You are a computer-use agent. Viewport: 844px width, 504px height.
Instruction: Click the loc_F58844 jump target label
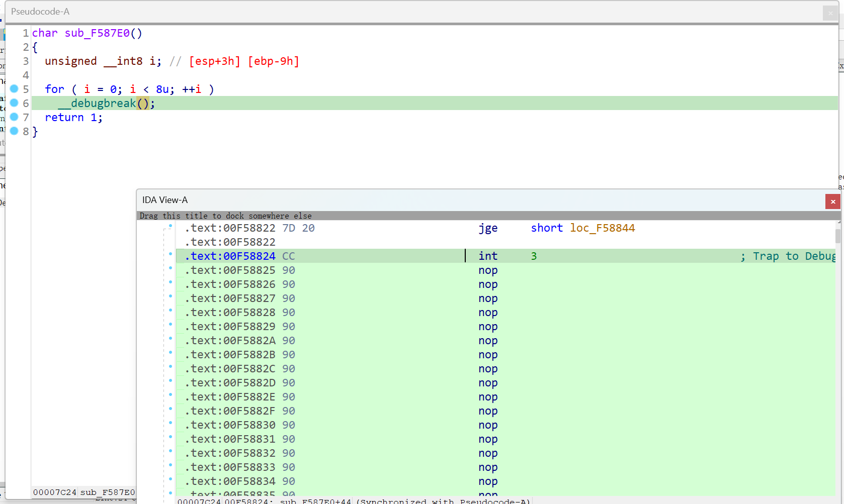[x=603, y=228]
